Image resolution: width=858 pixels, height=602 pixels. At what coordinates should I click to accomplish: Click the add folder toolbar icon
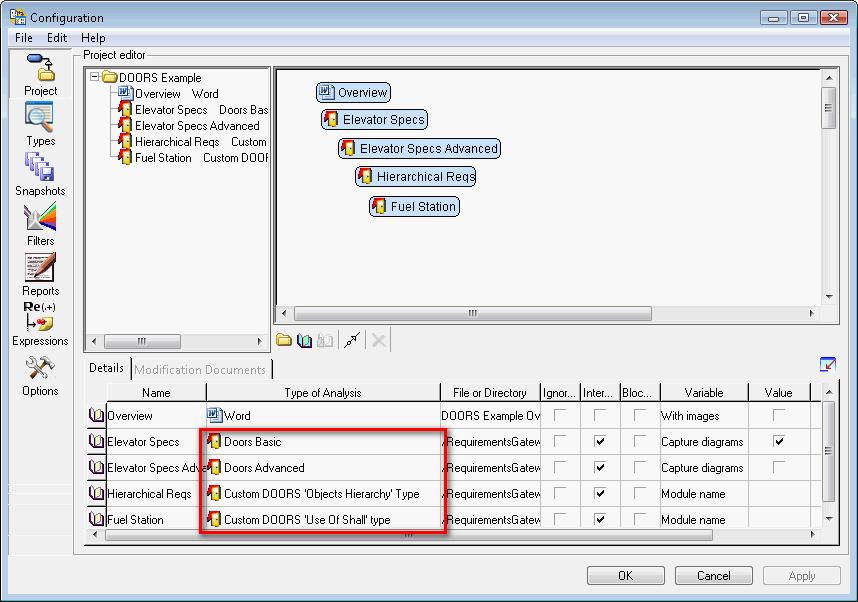click(x=284, y=341)
